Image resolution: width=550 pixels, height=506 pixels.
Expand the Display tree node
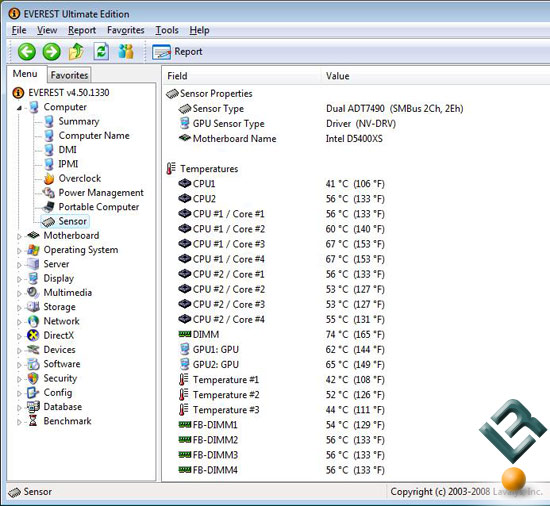(19, 279)
